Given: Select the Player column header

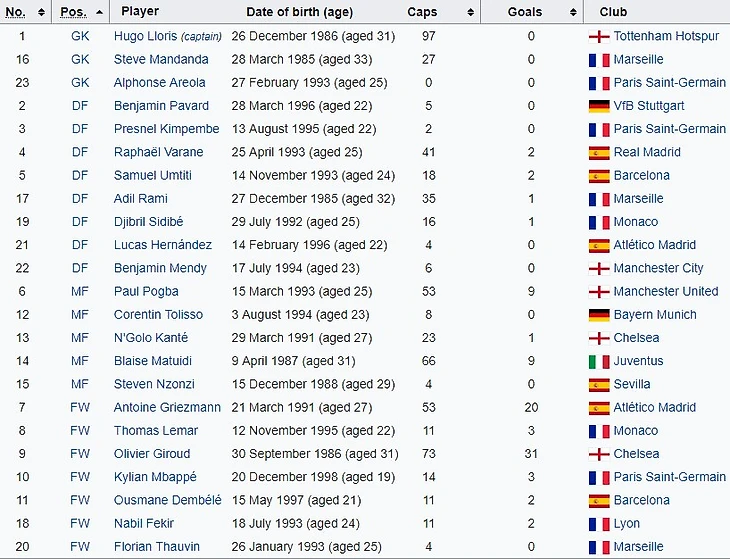Looking at the screenshot, I should click(x=140, y=12).
